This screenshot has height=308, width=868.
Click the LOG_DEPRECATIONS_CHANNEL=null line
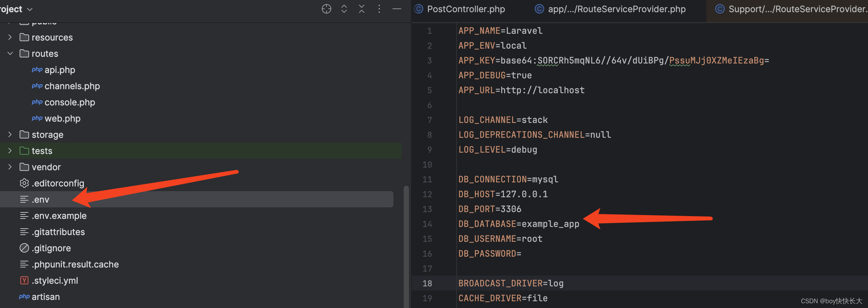(x=535, y=135)
